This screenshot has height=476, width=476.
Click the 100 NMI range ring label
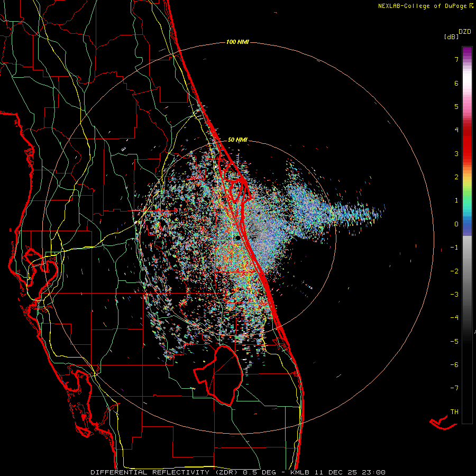(x=237, y=42)
